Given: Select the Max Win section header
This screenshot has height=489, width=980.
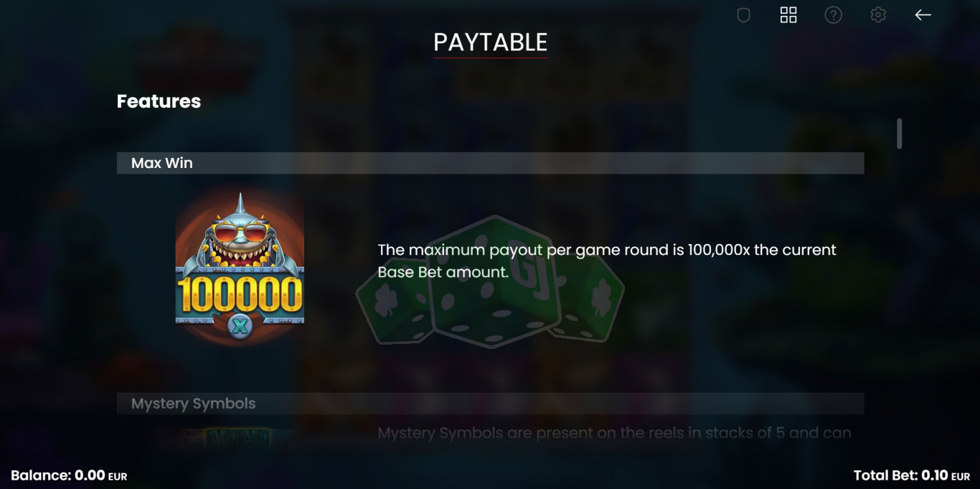Looking at the screenshot, I should click(x=490, y=163).
